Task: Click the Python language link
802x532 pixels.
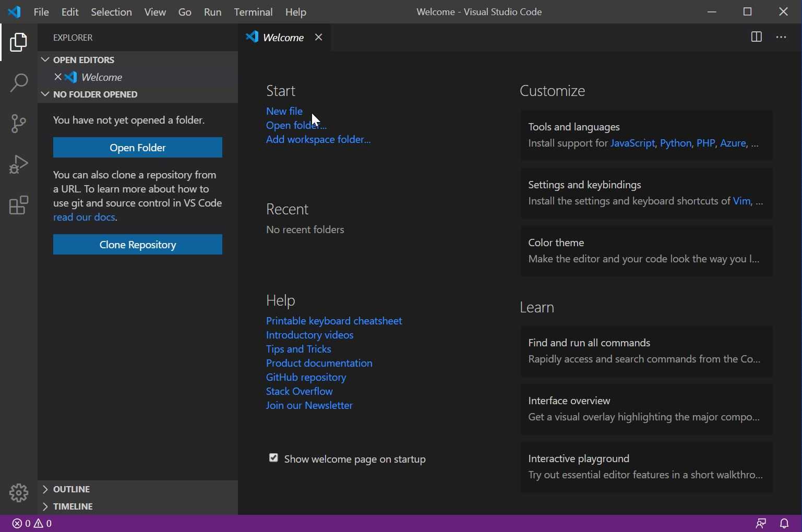Action: click(x=676, y=143)
